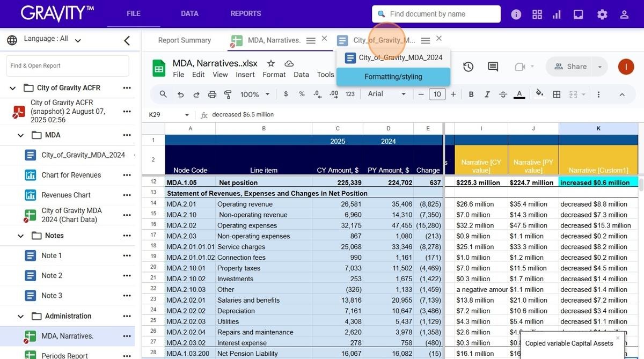The height and width of the screenshot is (359, 644).
Task: Open the name box K29 dropdown
Action: [187, 115]
